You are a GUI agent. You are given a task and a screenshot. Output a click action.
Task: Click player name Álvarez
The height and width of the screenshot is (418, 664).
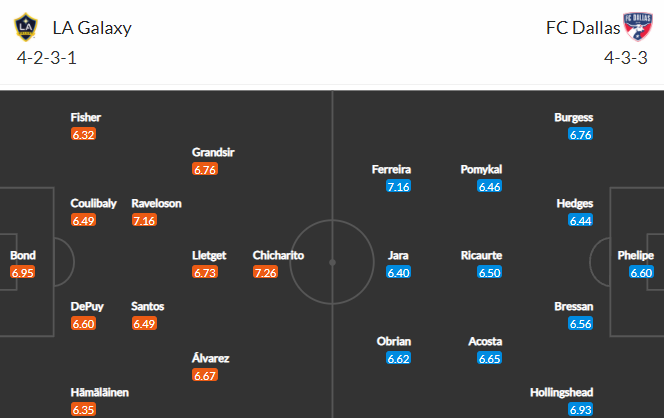pos(210,358)
